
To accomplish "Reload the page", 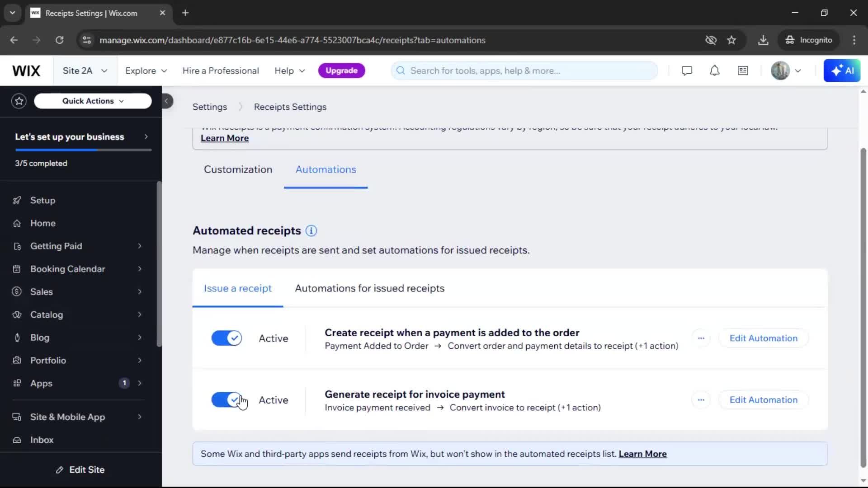I will 59,40.
